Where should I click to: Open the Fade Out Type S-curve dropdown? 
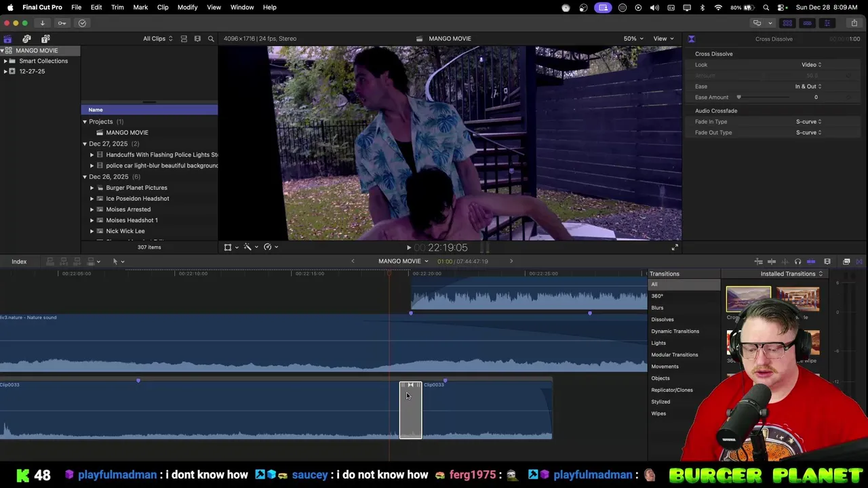coord(808,133)
